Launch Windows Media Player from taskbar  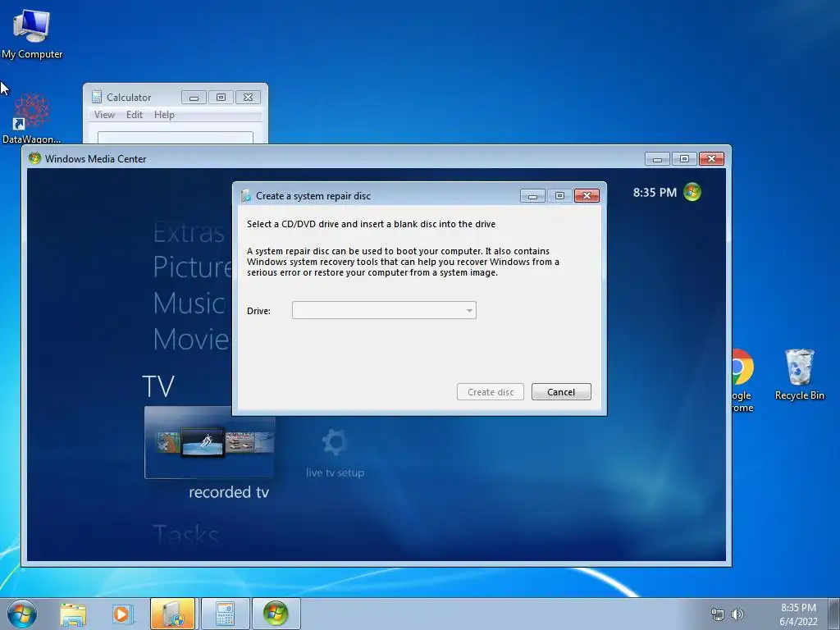tap(123, 614)
